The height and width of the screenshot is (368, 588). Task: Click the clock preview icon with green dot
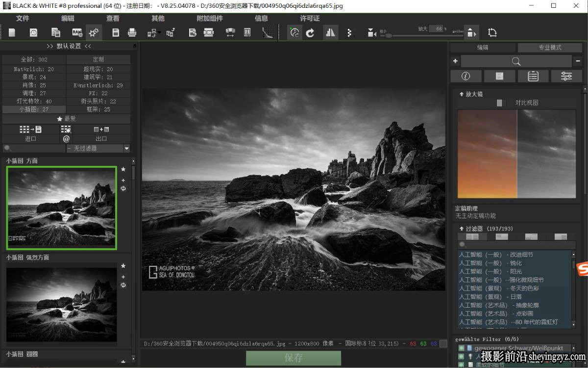click(294, 33)
